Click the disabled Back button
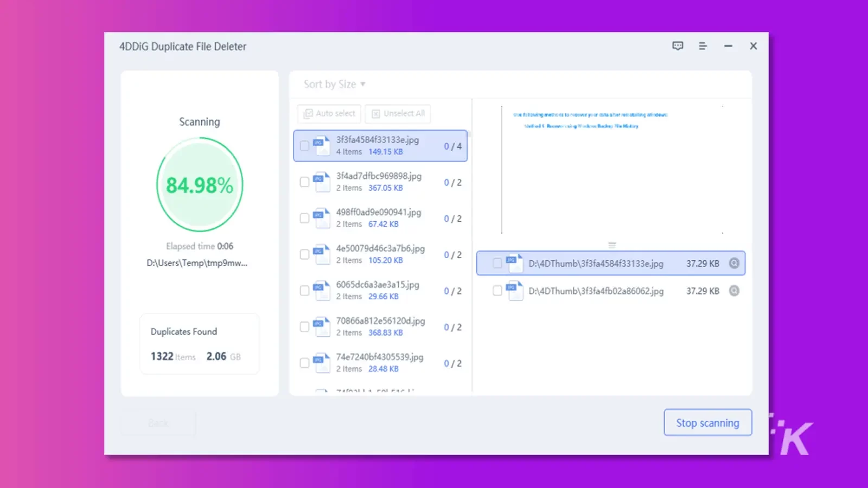The width and height of the screenshot is (868, 488). [158, 423]
